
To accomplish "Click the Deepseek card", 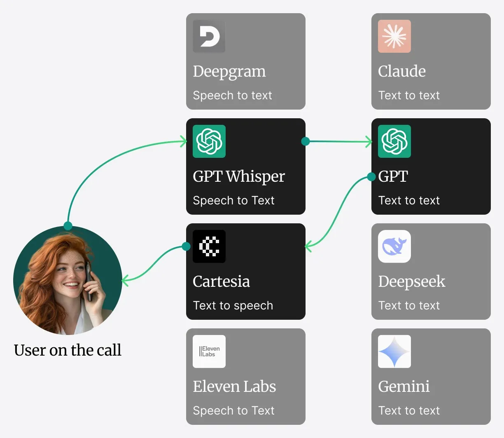I will click(x=431, y=272).
